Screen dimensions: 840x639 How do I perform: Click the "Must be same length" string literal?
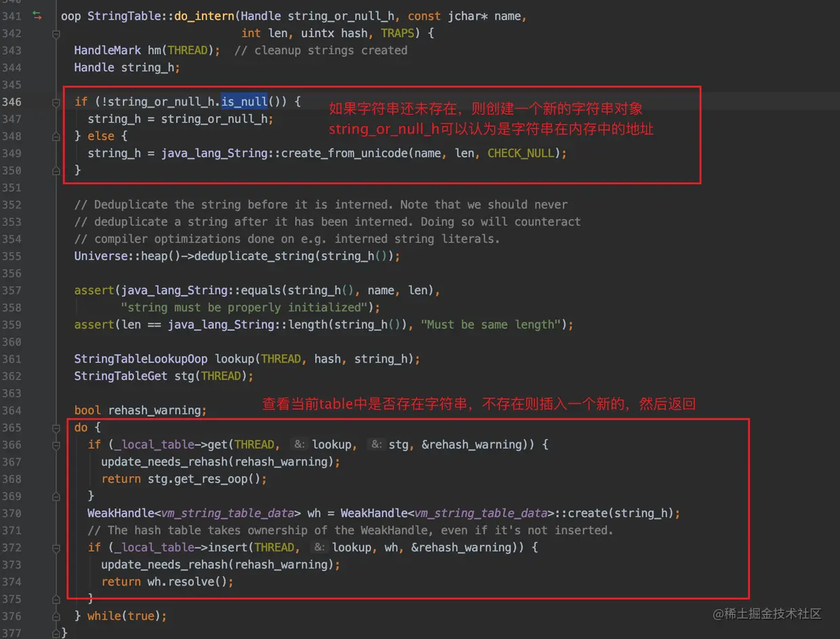coord(491,325)
